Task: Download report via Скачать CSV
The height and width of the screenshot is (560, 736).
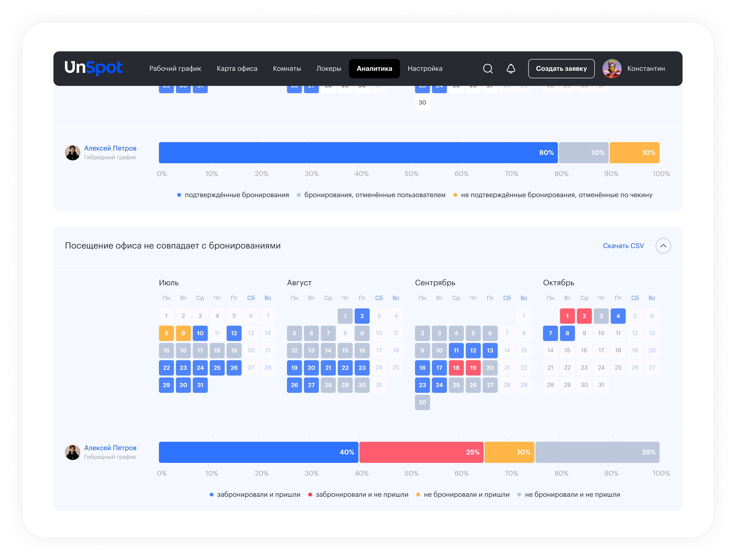Action: pyautogui.click(x=623, y=246)
